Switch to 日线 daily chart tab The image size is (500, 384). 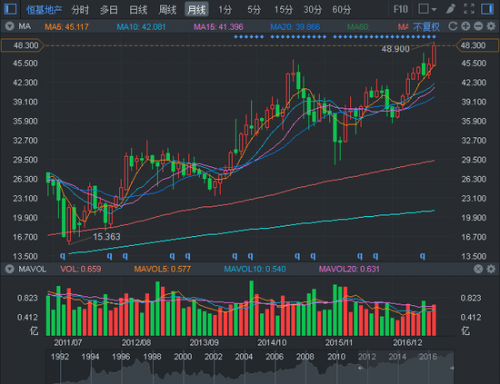[x=138, y=10]
